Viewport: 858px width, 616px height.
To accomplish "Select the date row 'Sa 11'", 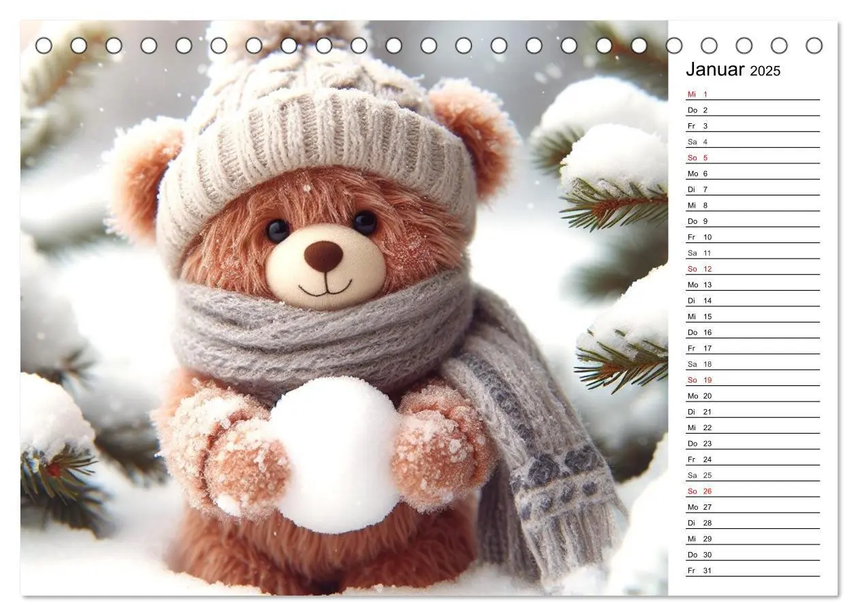I will point(752,253).
